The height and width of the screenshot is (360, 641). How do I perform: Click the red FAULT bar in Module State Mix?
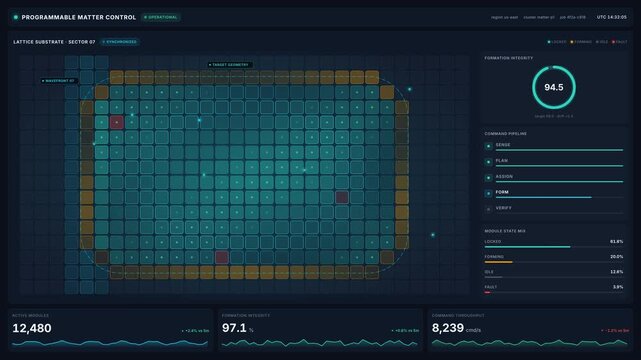[x=487, y=292]
